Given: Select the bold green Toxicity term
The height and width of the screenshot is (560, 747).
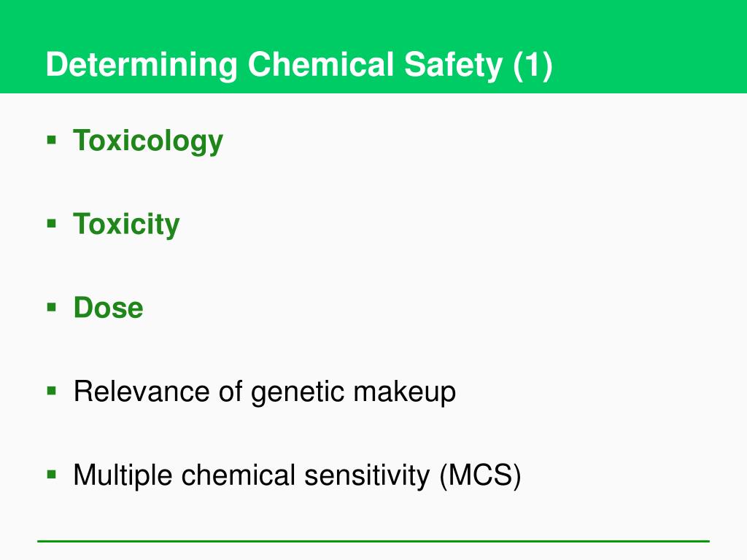Looking at the screenshot, I should (x=126, y=225).
